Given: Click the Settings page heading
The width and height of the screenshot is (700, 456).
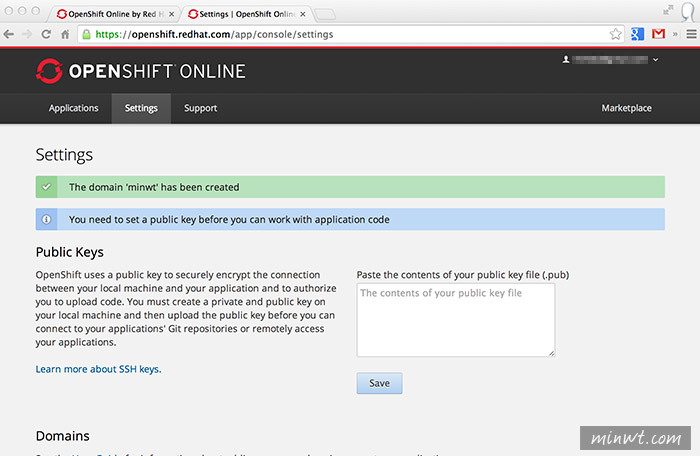Looking at the screenshot, I should (x=64, y=155).
